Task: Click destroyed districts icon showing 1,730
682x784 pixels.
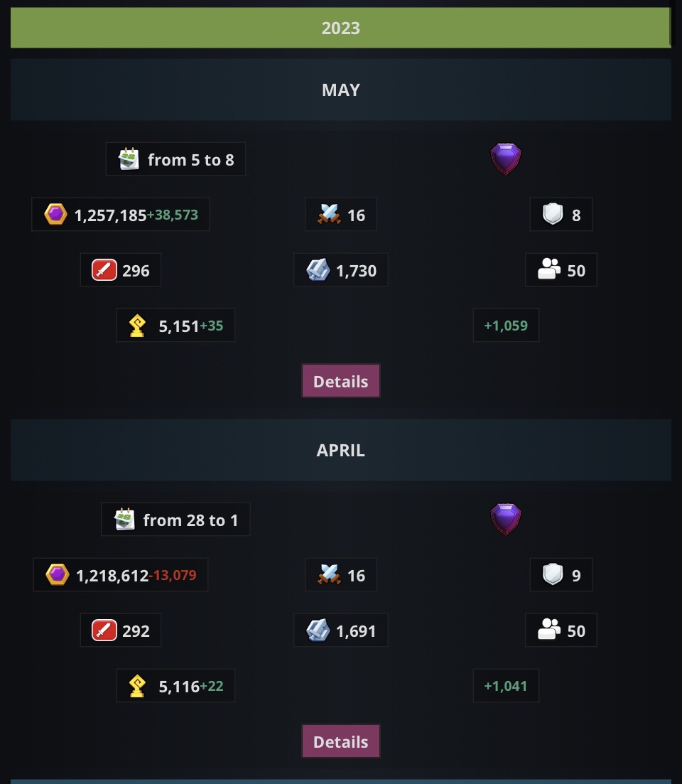Action: 318,270
